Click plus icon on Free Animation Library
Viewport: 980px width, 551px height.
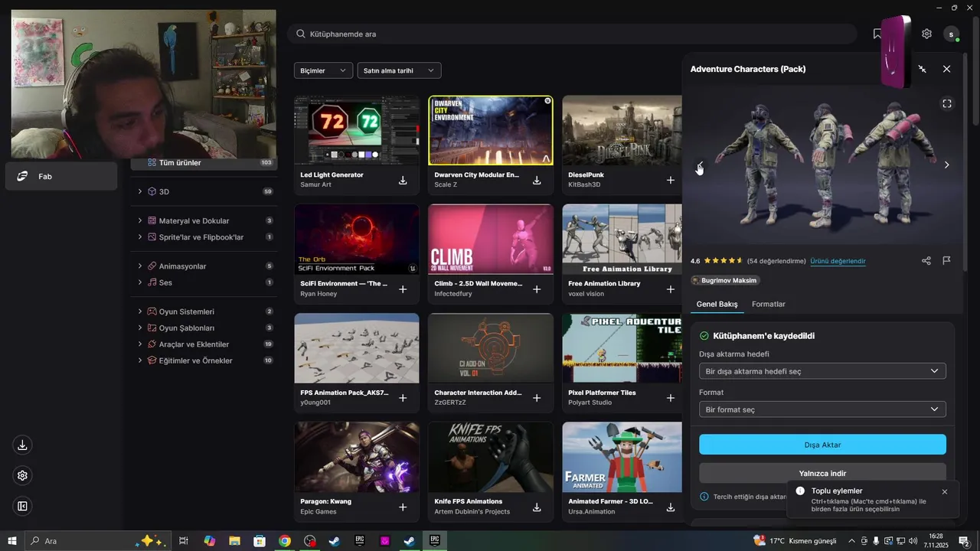click(x=671, y=289)
